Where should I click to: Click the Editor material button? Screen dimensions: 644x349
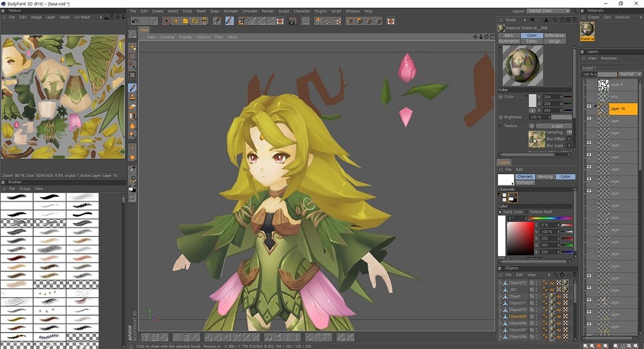532,41
